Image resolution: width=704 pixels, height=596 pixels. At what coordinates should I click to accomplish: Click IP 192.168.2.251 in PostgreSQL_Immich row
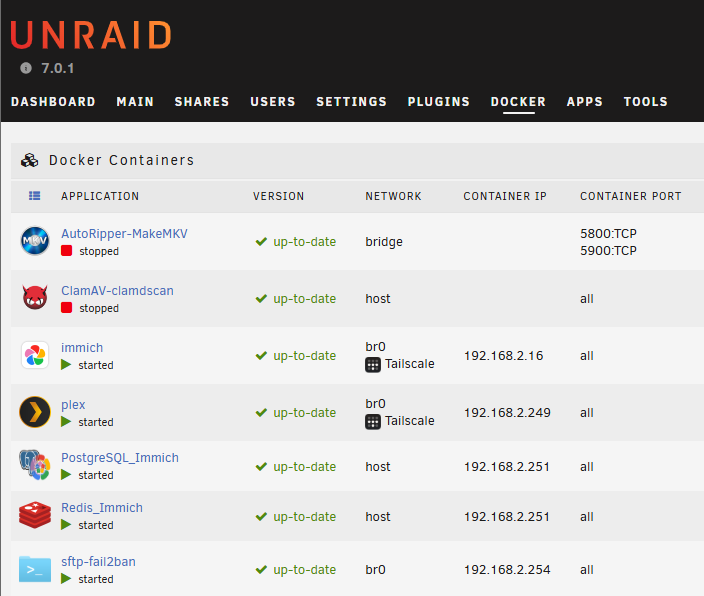click(x=507, y=467)
